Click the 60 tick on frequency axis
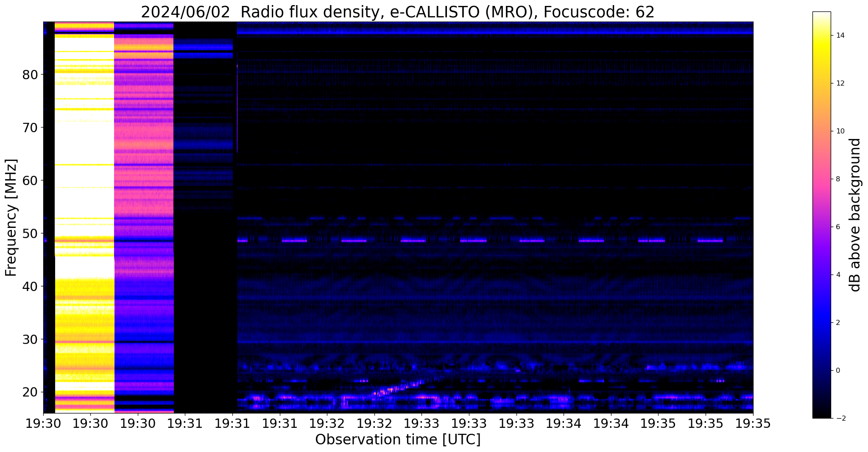The height and width of the screenshot is (452, 868). (30, 180)
